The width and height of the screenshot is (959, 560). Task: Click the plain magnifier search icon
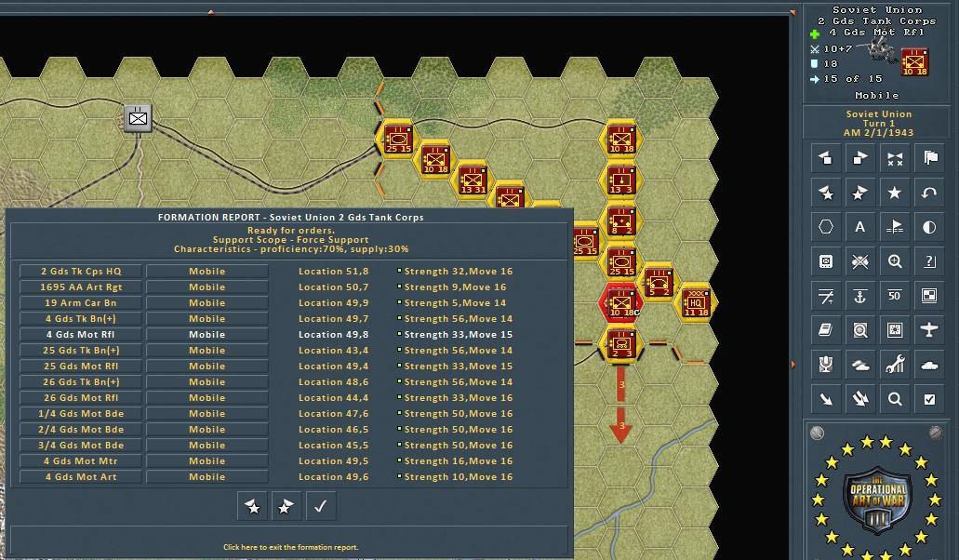tap(895, 399)
